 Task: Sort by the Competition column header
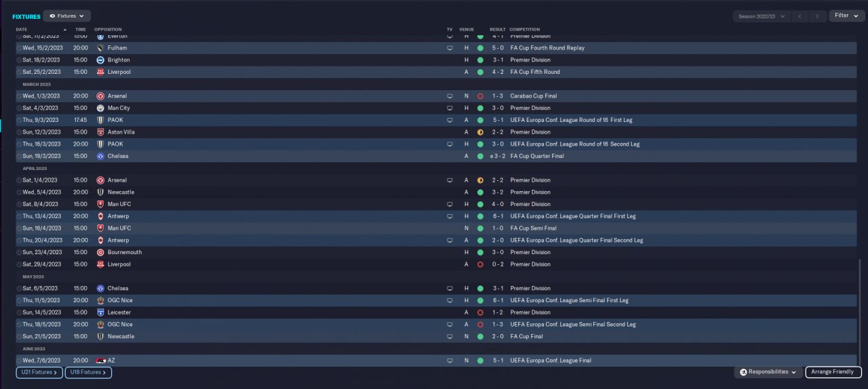click(525, 30)
